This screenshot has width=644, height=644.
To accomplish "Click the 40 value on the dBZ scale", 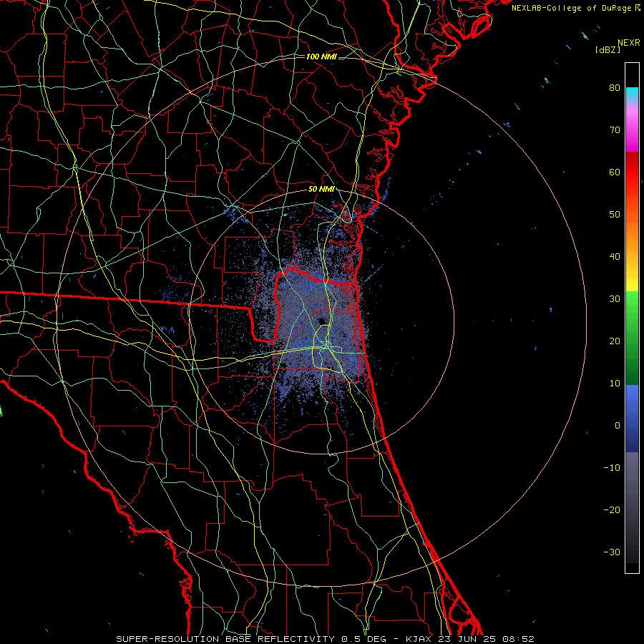I will [615, 256].
